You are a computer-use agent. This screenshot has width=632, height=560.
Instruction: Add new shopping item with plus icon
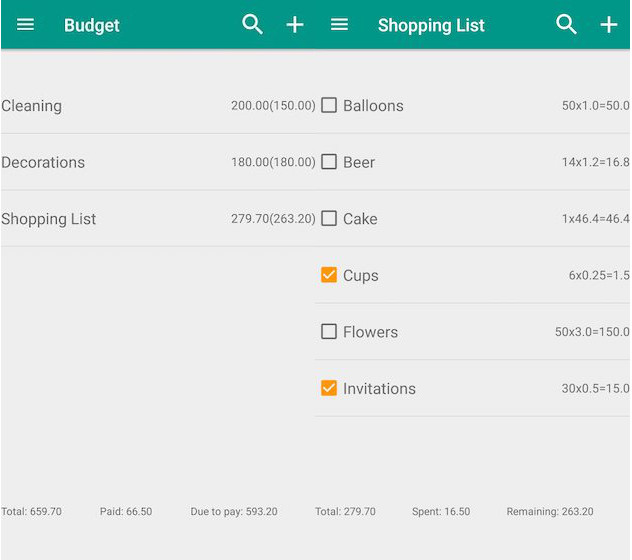pos(609,25)
